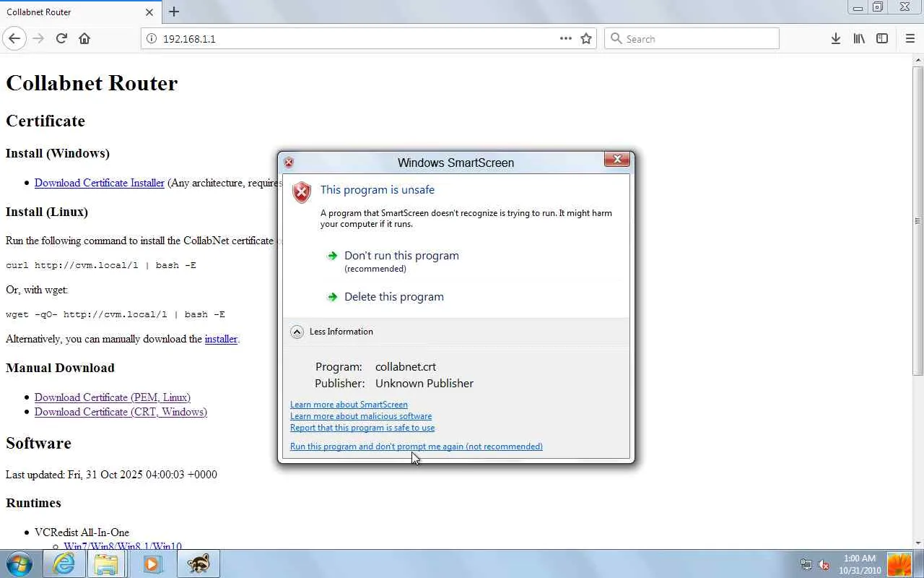This screenshot has width=924, height=578.
Task: Click Run this program and don't prompt again
Action: pos(417,447)
